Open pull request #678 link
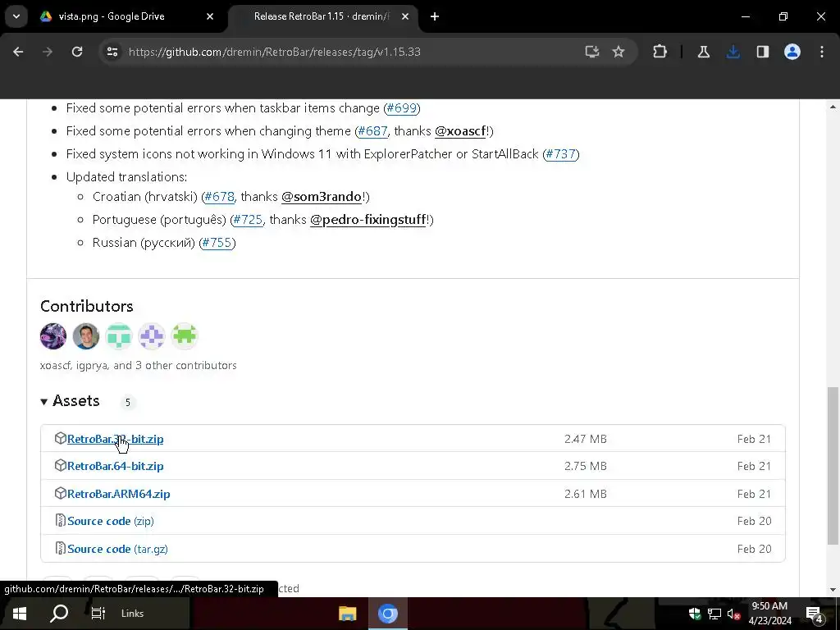Viewport: 840px width, 630px height. [x=220, y=197]
